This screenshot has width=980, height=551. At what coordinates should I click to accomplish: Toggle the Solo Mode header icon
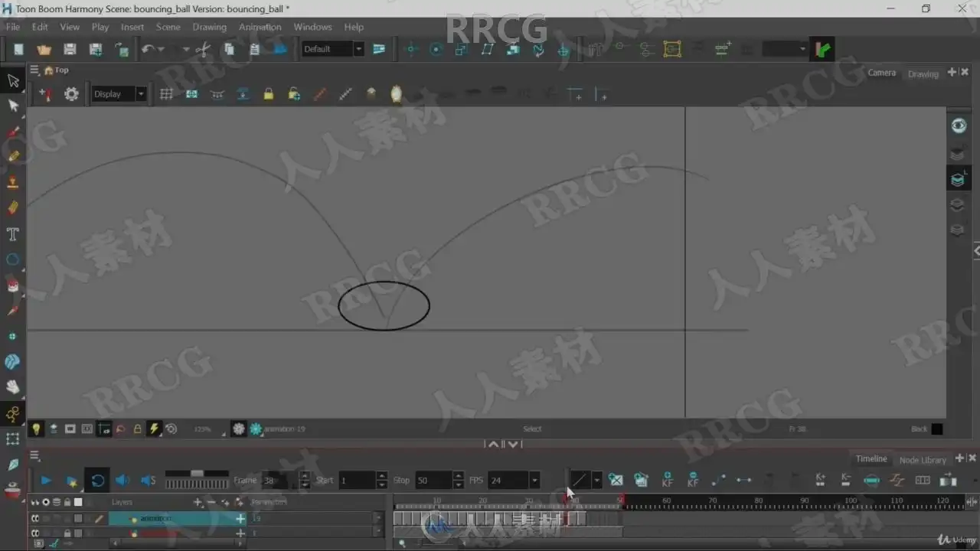pos(46,502)
